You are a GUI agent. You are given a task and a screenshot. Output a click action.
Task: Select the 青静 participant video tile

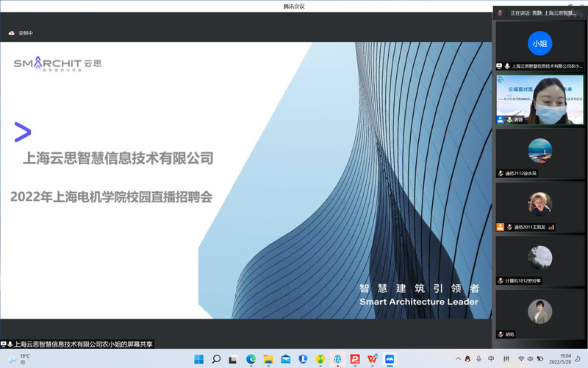[x=540, y=98]
